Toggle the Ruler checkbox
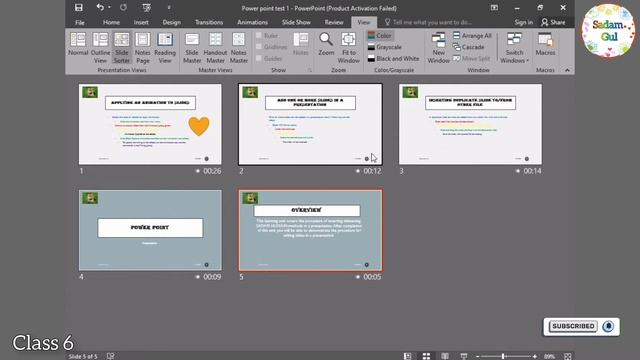 tap(259, 36)
